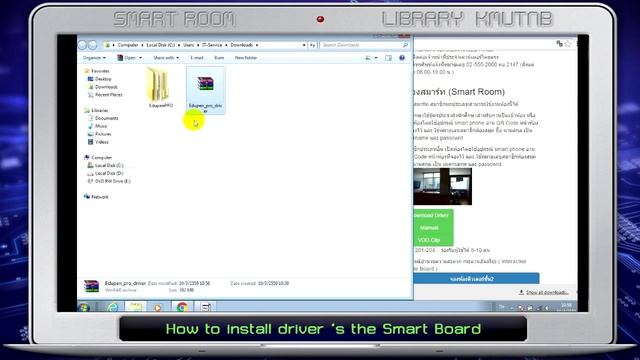640x360 pixels.
Task: Click the E-mail toolbar button
Action: 196,58
